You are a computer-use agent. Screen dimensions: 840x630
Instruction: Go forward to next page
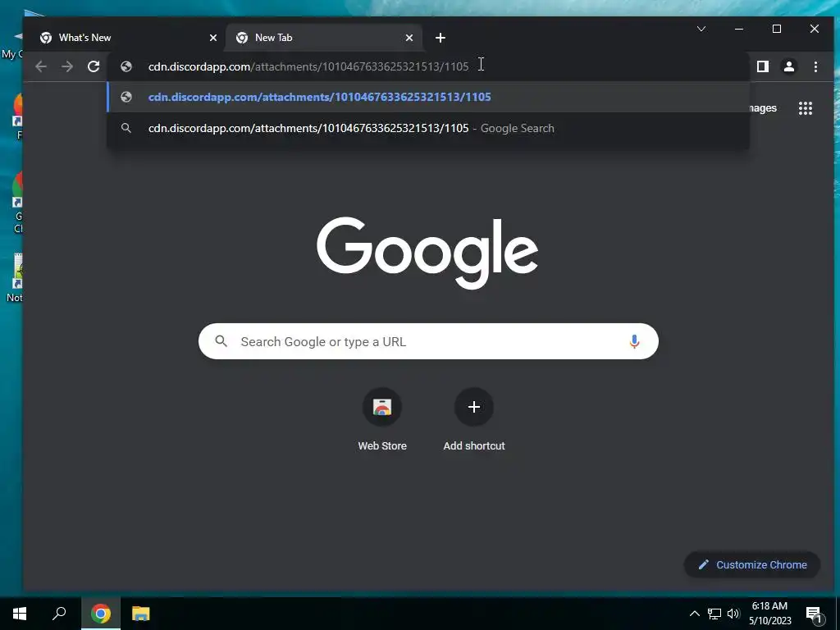tap(67, 66)
